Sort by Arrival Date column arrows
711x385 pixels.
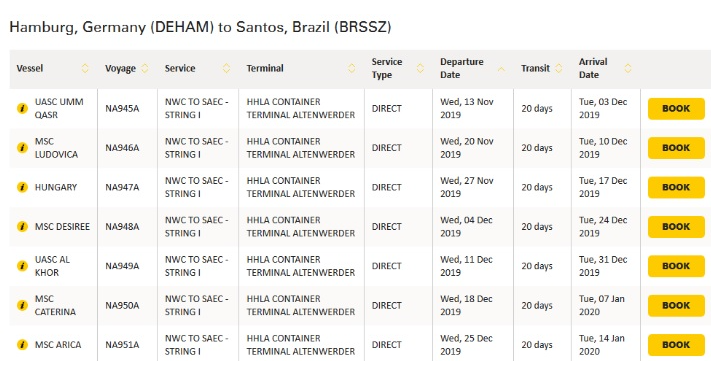(x=628, y=68)
